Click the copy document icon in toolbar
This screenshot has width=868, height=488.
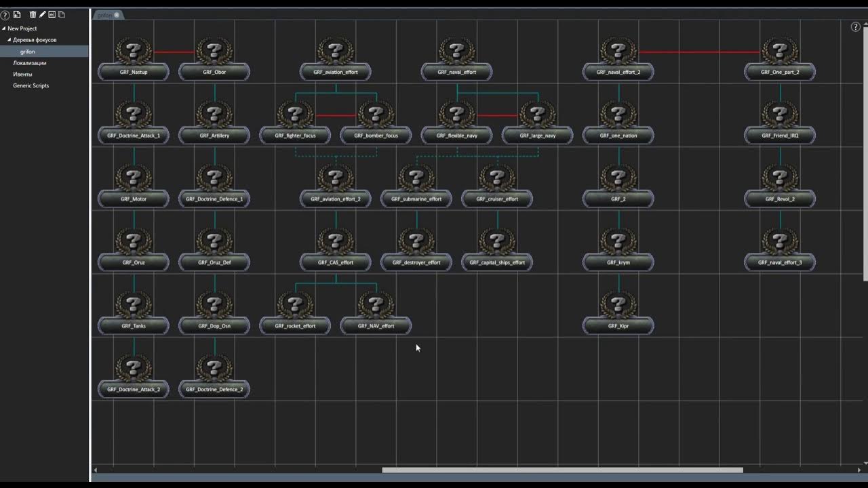[62, 14]
